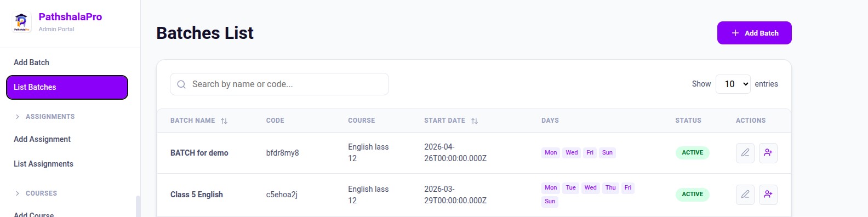Click the BATCH for demo name
Image resolution: width=868 pixels, height=217 pixels.
(199, 153)
